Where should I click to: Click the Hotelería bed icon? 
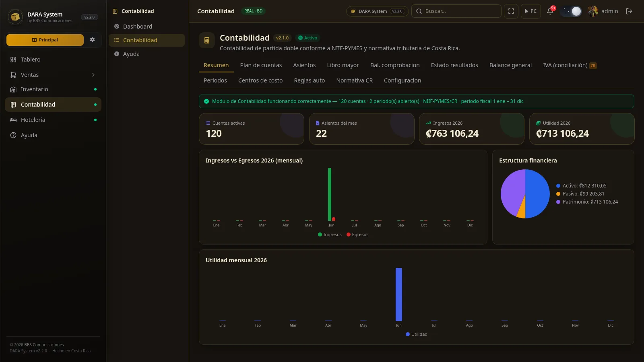[13, 120]
